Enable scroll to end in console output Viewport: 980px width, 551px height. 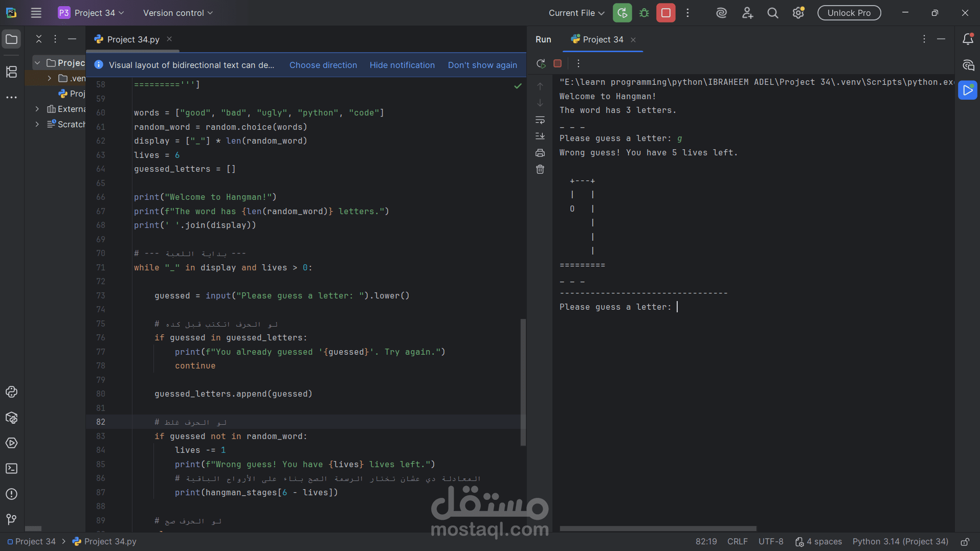pos(540,136)
